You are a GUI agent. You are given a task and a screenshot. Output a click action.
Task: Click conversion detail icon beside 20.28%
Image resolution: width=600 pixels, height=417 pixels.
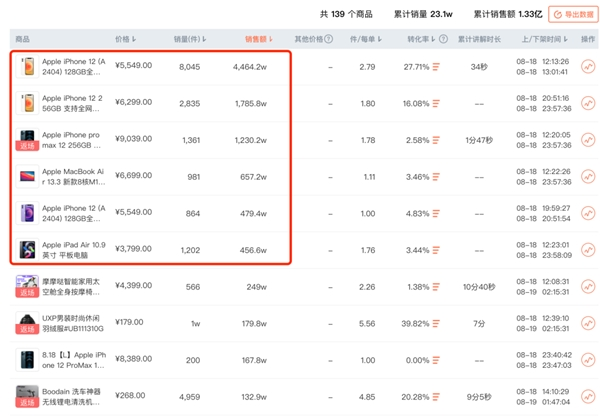(436, 397)
